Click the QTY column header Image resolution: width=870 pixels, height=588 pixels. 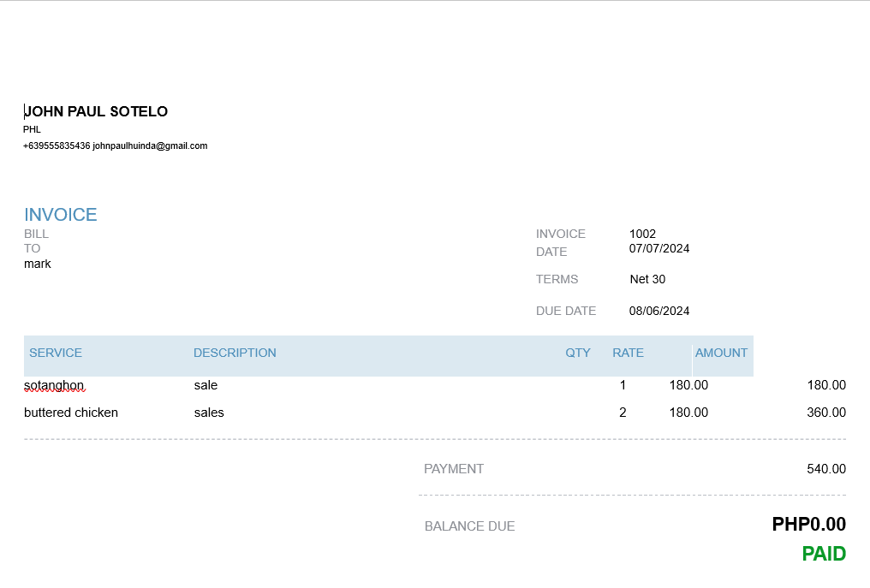578,353
